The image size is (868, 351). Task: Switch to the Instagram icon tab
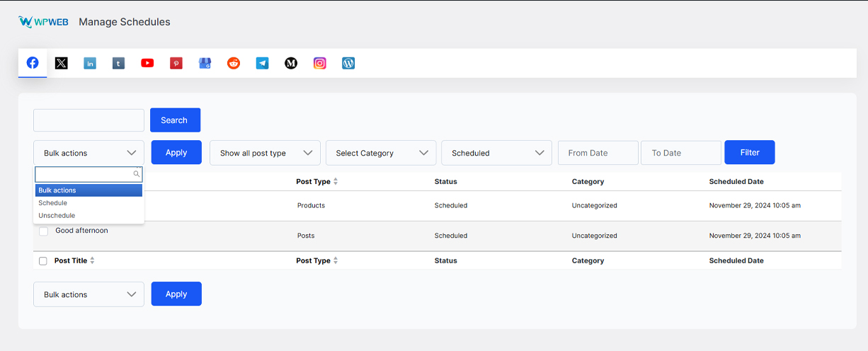pos(320,63)
